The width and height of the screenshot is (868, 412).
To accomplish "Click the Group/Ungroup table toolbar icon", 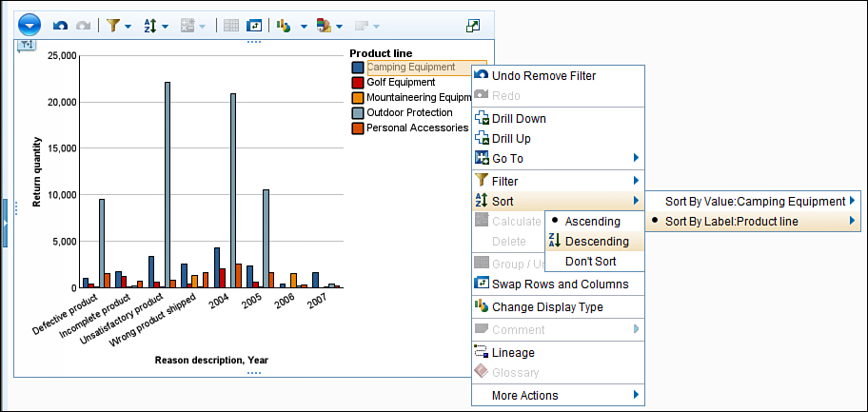I will coord(231,26).
